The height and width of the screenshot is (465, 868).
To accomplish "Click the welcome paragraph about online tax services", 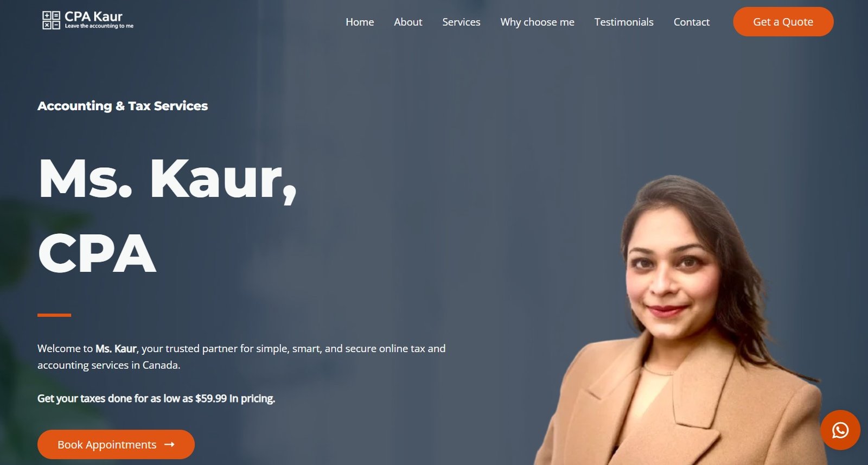I will [x=241, y=356].
